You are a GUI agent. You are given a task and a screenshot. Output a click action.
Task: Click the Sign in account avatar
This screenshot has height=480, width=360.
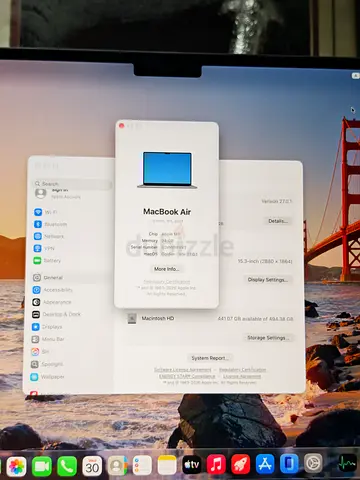coord(41,193)
